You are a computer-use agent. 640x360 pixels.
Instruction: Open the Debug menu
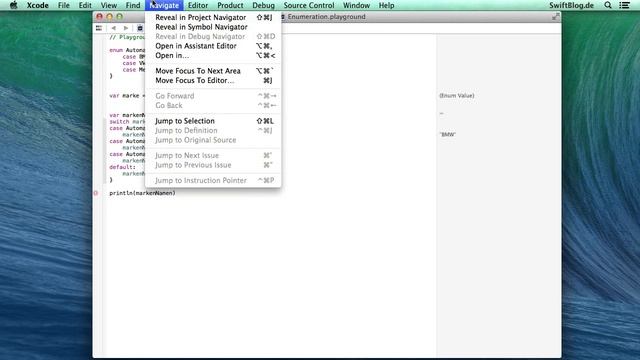pos(263,5)
